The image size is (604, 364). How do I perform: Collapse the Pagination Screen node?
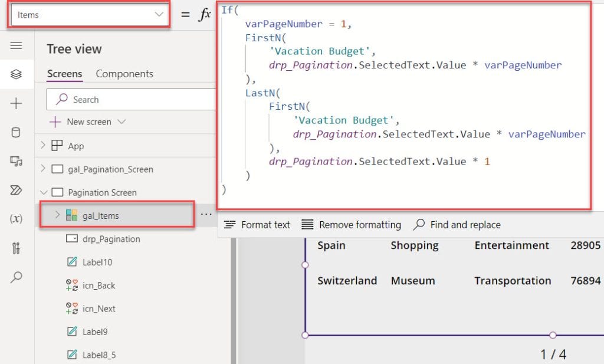[x=44, y=192]
